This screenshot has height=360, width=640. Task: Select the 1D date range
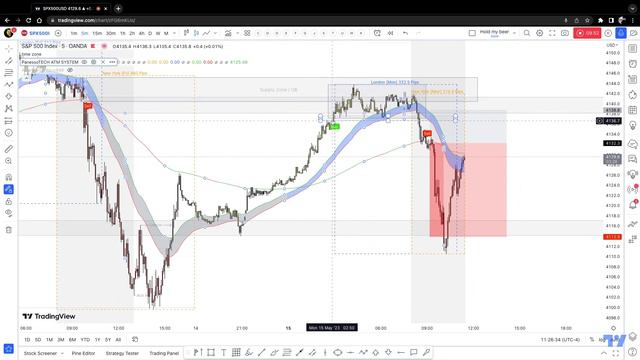[27, 340]
